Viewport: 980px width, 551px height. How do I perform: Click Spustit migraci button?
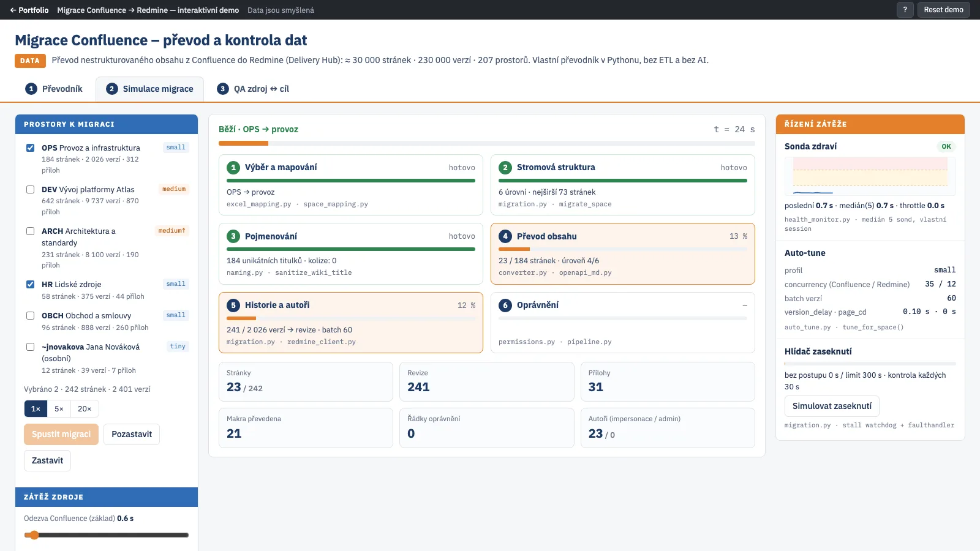(x=61, y=434)
